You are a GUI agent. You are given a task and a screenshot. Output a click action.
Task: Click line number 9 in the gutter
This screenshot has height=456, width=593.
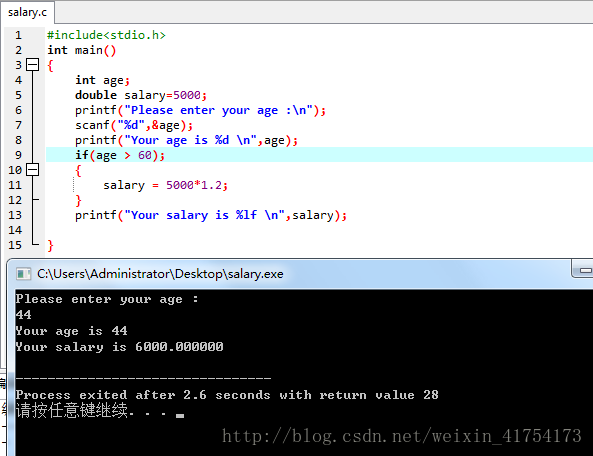coord(18,155)
